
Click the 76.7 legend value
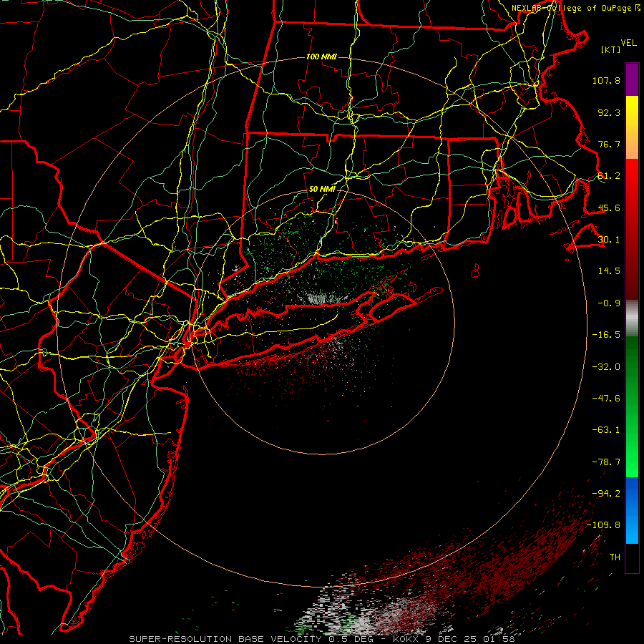[609, 144]
